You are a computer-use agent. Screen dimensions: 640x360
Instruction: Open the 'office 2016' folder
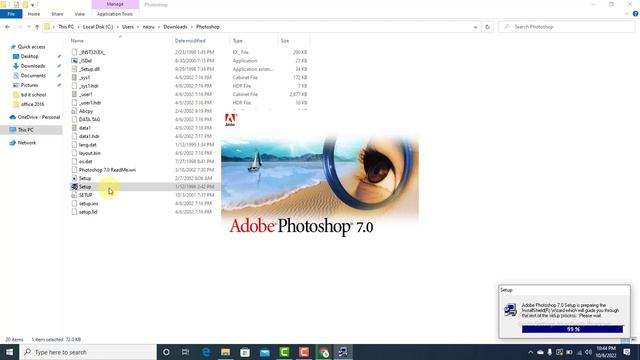pyautogui.click(x=32, y=104)
